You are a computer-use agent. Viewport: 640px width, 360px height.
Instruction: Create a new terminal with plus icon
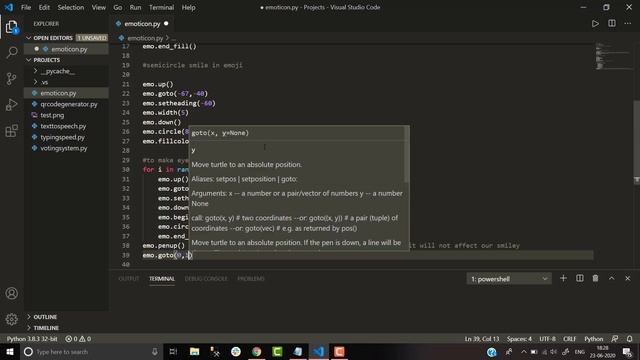tap(563, 278)
